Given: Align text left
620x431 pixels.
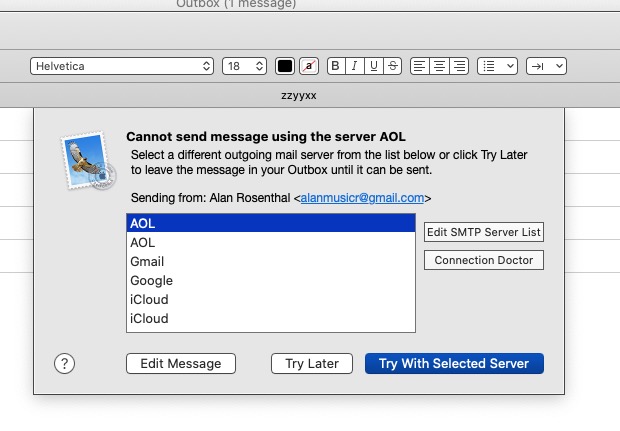Looking at the screenshot, I should [420, 66].
